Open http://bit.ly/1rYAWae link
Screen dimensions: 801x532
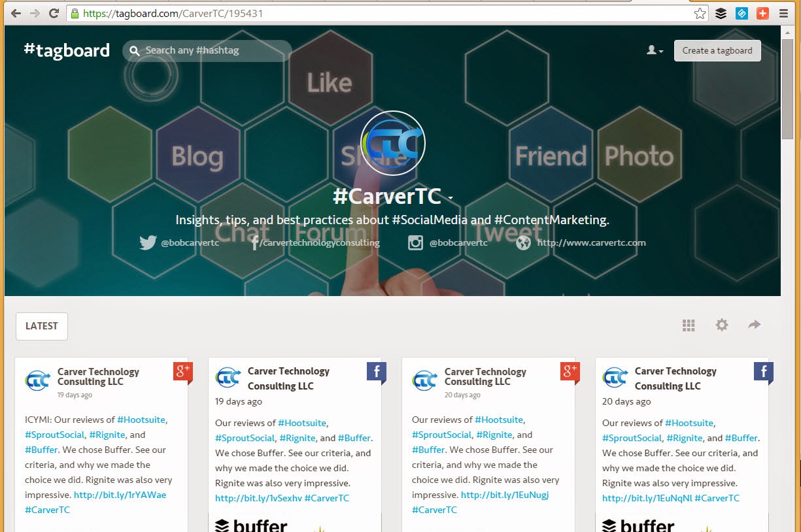(120, 495)
